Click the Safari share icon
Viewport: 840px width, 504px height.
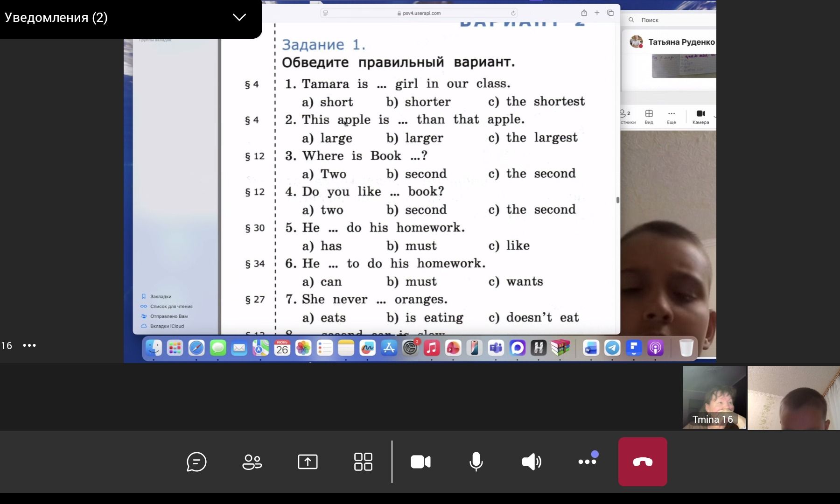click(584, 13)
